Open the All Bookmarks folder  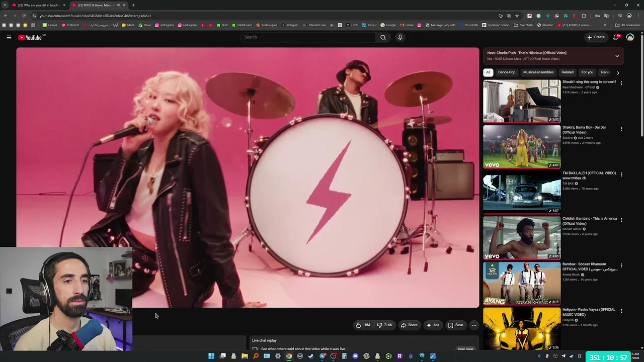627,25
